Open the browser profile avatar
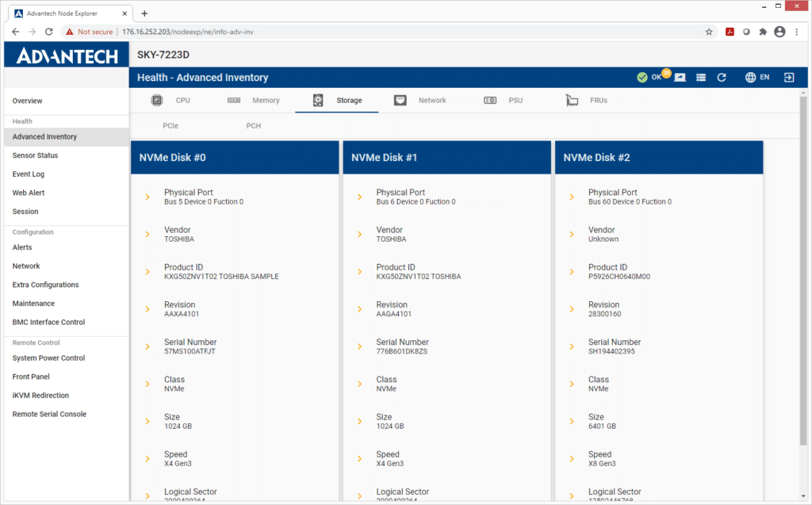Image resolution: width=812 pixels, height=505 pixels. coord(779,32)
